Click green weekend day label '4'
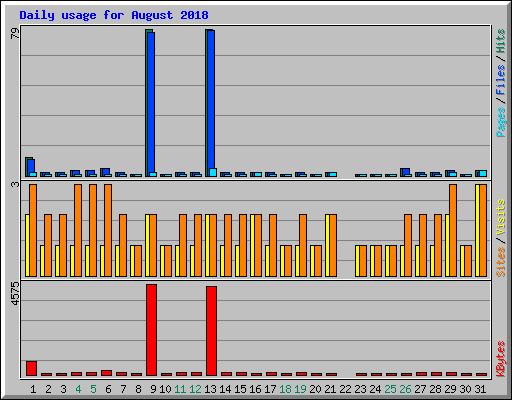This screenshot has width=512, height=400. point(78,389)
